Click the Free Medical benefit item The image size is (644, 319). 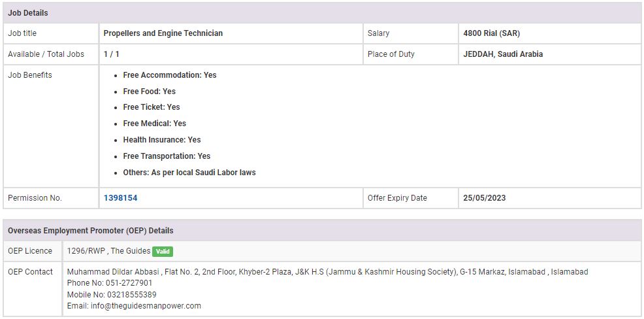click(x=154, y=124)
